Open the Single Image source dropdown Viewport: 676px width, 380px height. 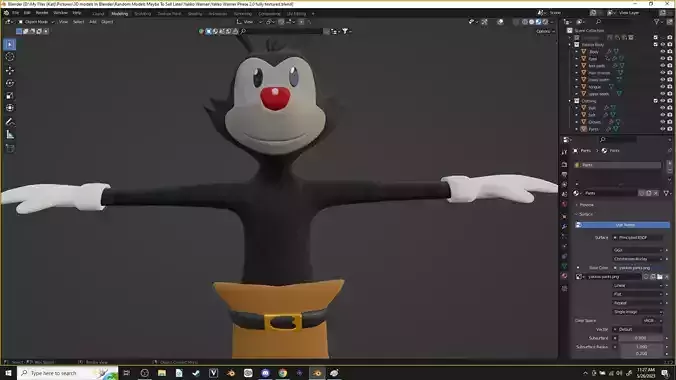pyautogui.click(x=638, y=312)
